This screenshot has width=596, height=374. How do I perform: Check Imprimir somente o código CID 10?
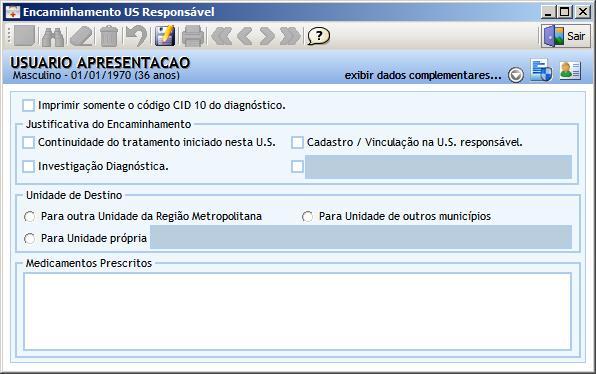[x=29, y=105]
